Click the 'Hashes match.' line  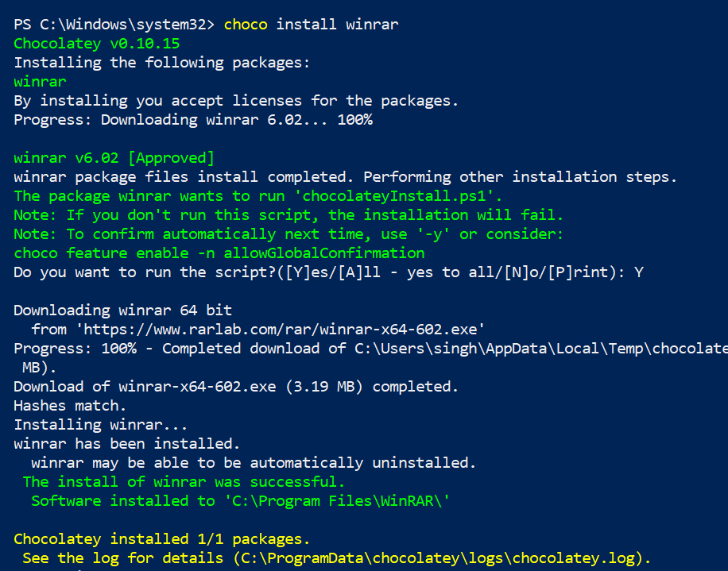coord(70,406)
